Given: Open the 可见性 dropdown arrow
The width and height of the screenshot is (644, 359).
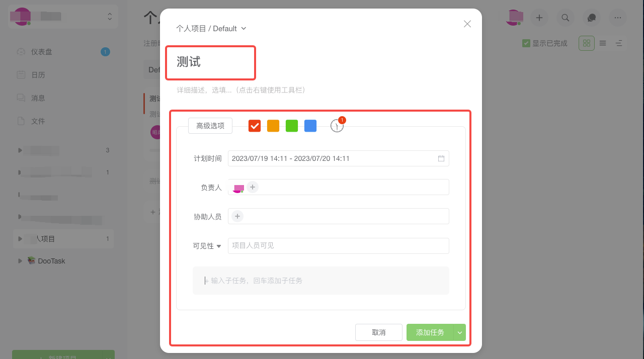Looking at the screenshot, I should [x=219, y=246].
